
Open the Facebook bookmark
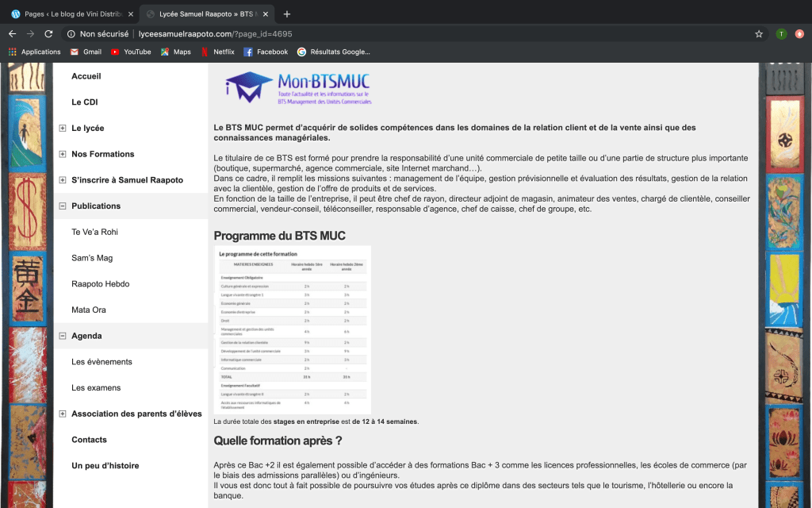tap(266, 52)
